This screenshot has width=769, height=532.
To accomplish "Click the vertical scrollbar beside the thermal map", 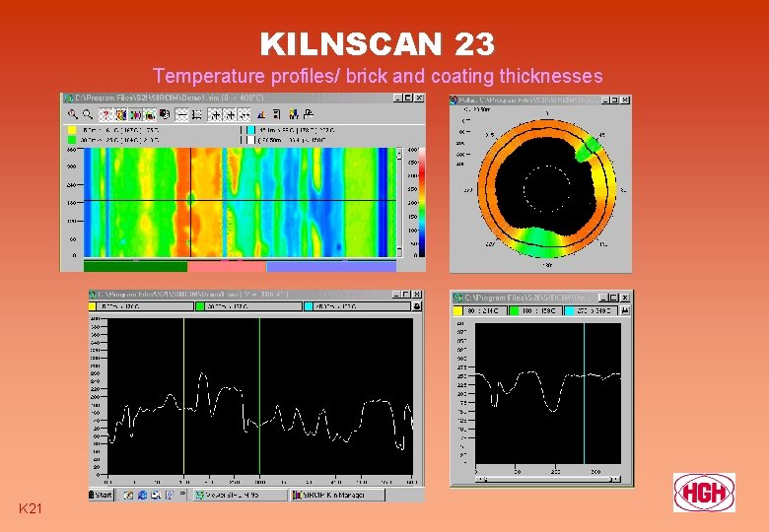I will (x=399, y=202).
